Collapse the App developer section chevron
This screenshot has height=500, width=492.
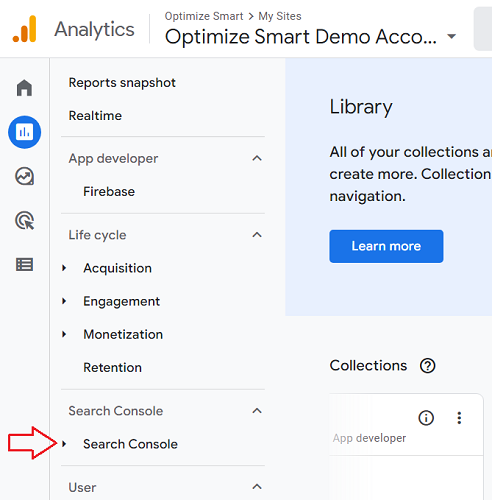tap(257, 158)
